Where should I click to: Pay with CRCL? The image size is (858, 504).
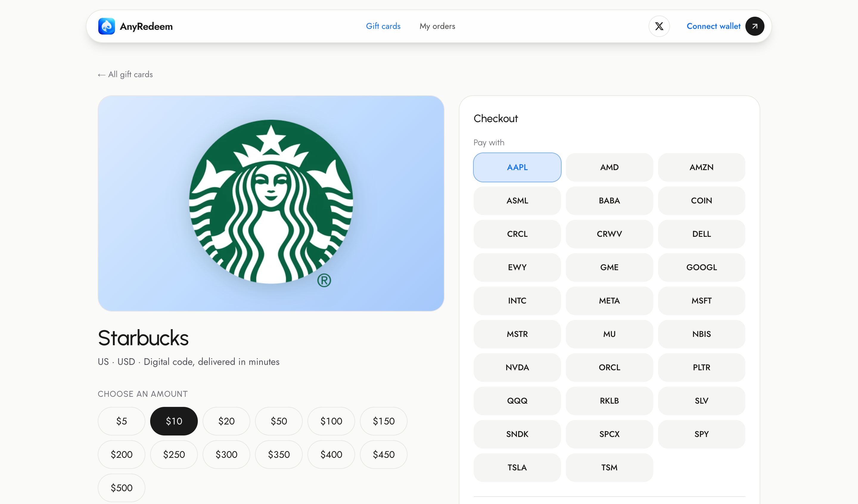click(x=517, y=234)
